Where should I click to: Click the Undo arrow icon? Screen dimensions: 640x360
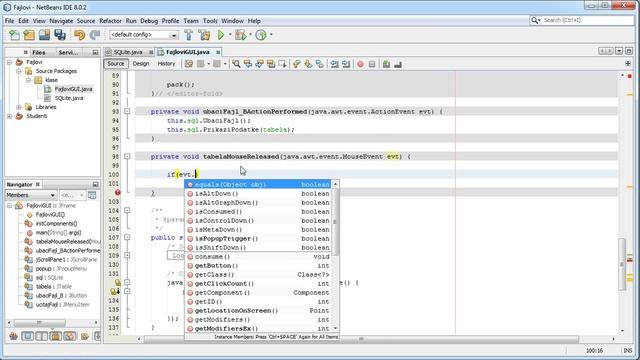click(x=80, y=35)
